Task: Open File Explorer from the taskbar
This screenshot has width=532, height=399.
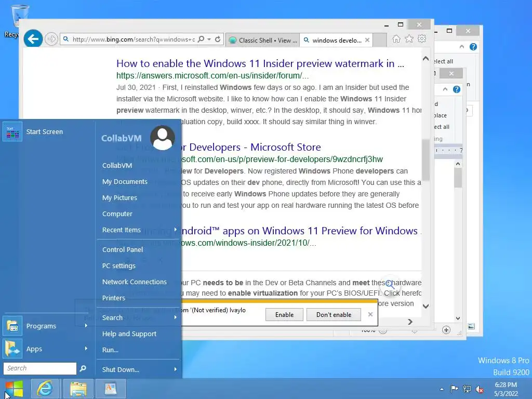Action: coord(78,389)
